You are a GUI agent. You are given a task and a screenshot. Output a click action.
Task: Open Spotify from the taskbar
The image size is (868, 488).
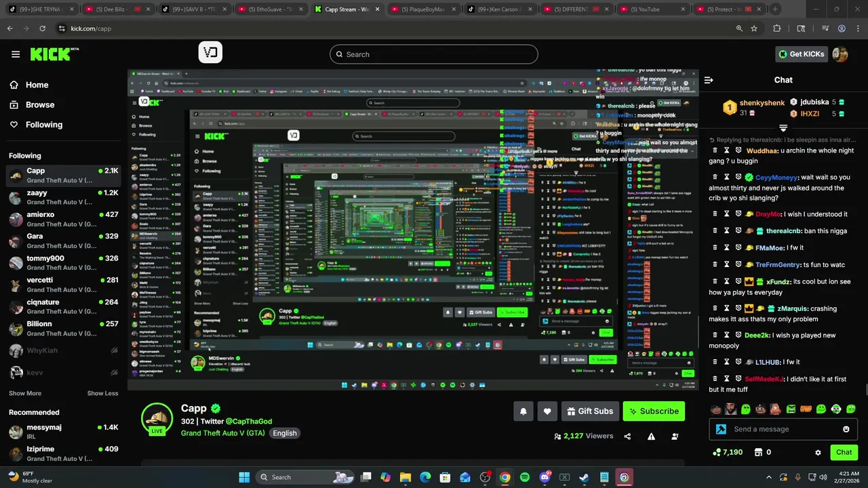tap(525, 477)
